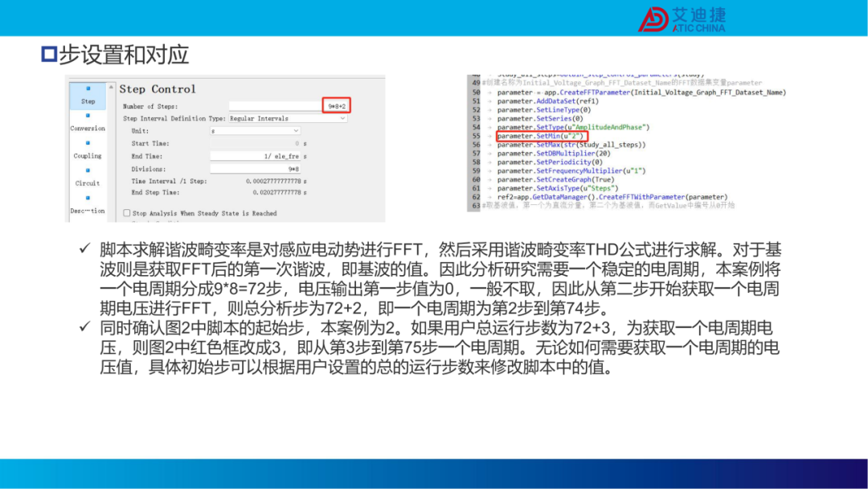Click the disabled Start Time field

[256, 143]
